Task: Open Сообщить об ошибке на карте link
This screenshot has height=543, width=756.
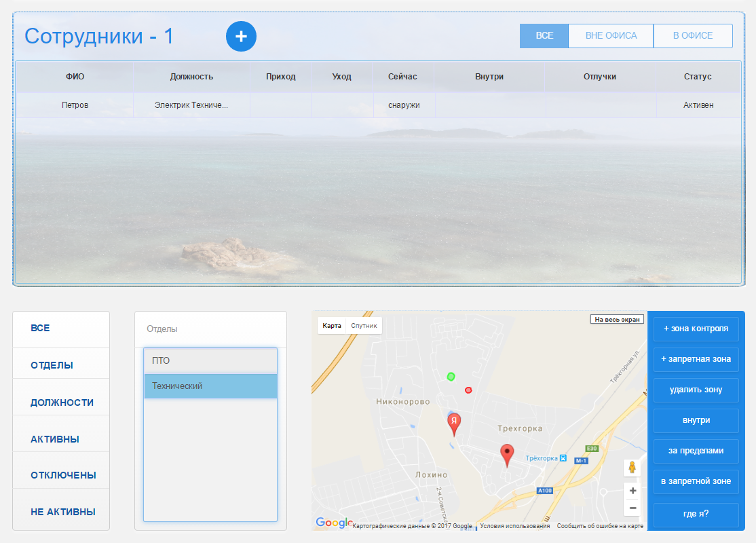Action: (x=601, y=526)
